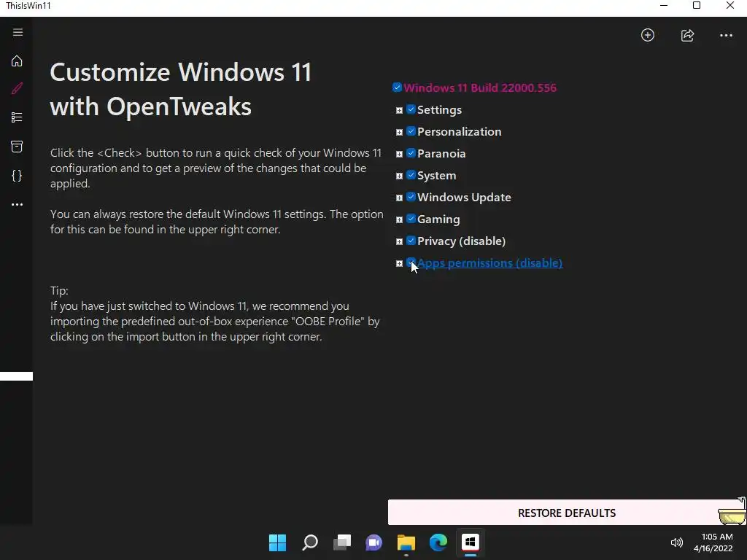
Task: Expand the Gaming tree node
Action: 399,220
